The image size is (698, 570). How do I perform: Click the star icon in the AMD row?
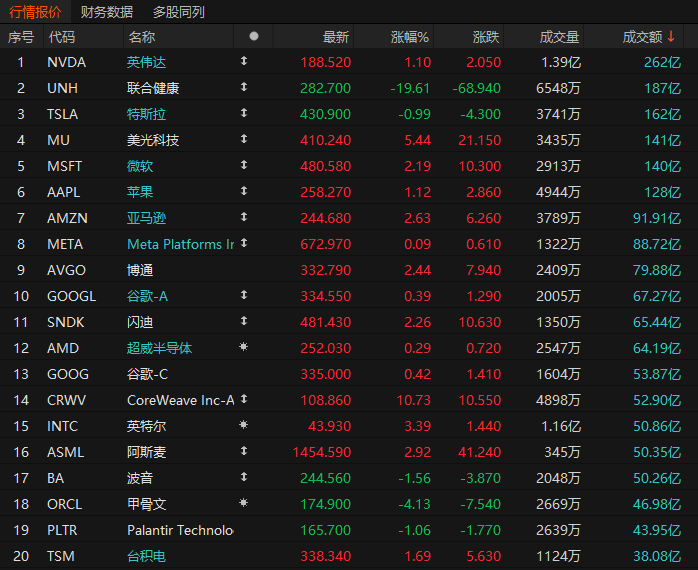[243, 346]
